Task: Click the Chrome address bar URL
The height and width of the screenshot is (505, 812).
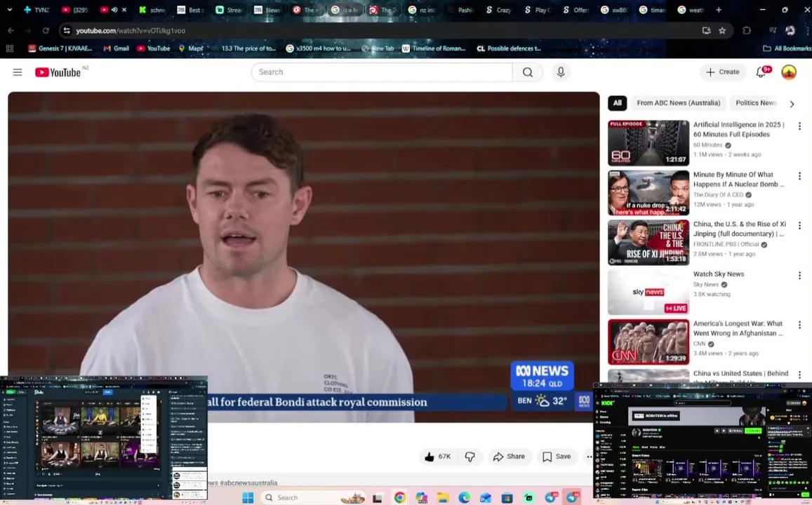Action: pyautogui.click(x=131, y=31)
